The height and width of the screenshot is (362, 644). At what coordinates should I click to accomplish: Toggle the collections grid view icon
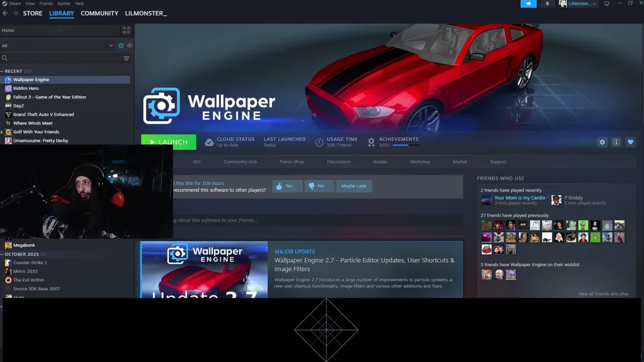126,30
